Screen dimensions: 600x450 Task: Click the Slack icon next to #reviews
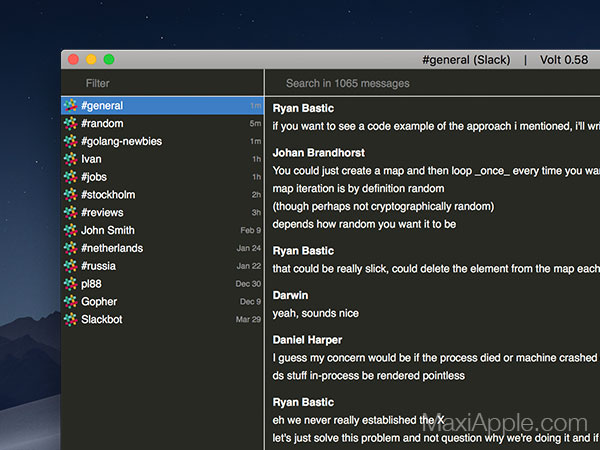70,212
